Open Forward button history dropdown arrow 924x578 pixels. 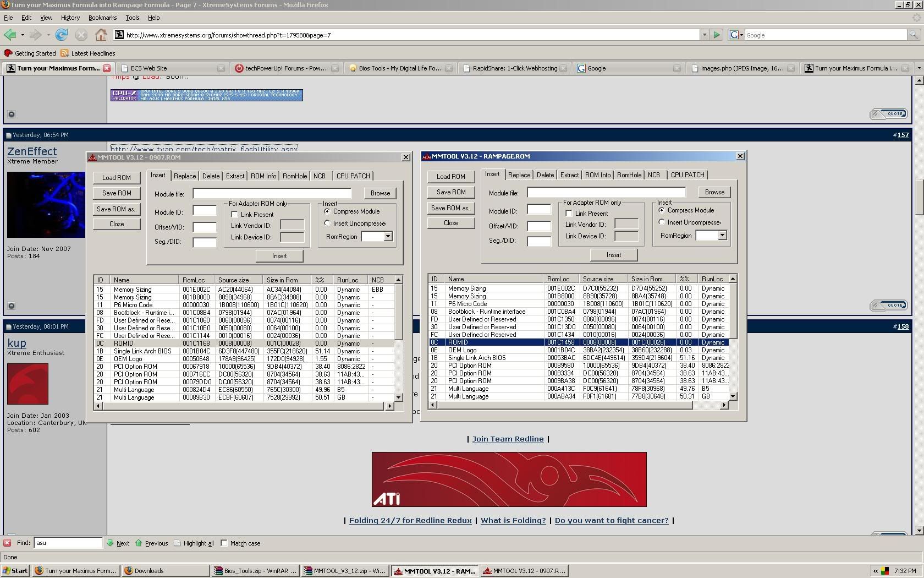coord(48,35)
